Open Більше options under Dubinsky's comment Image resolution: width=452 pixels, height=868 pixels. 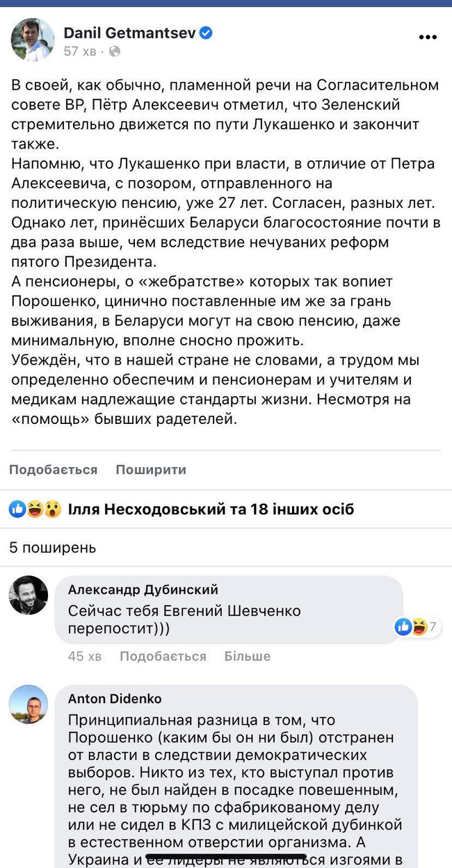pos(248,655)
